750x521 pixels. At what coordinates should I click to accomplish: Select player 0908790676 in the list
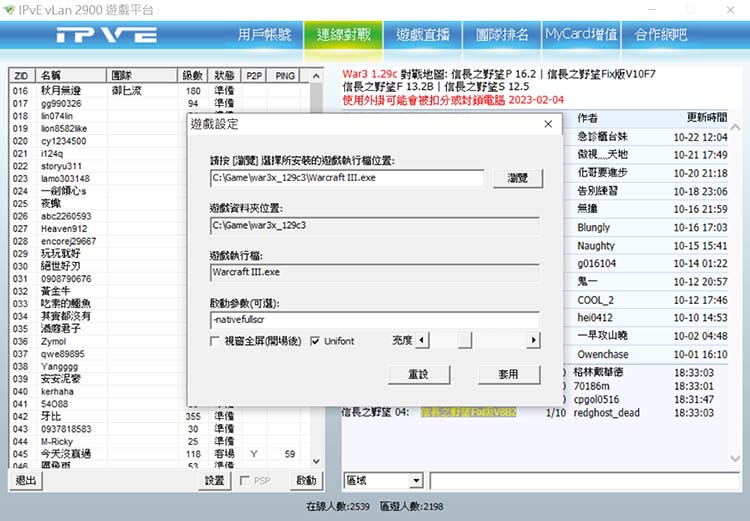pos(66,278)
